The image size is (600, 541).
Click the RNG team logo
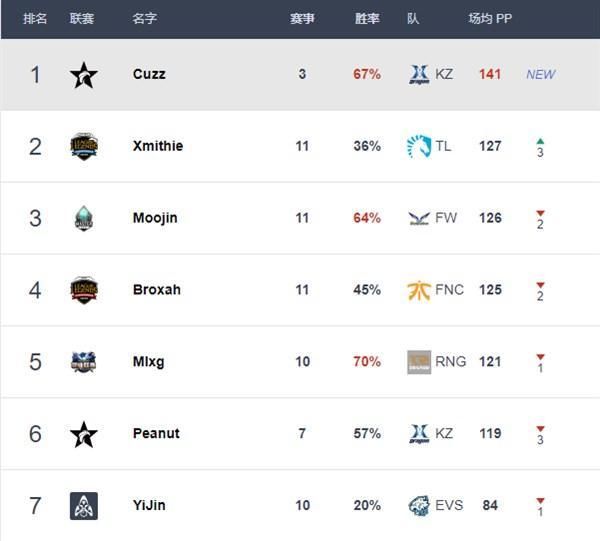pyautogui.click(x=419, y=362)
